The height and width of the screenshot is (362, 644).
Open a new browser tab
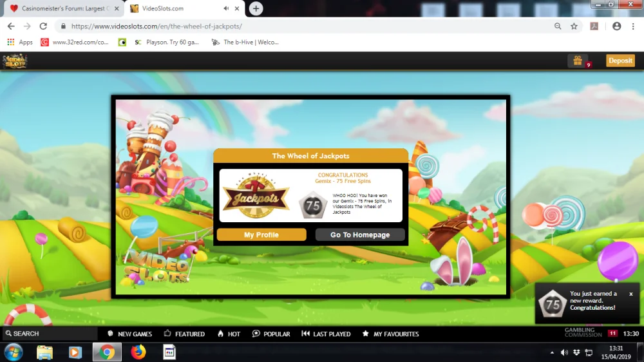tap(256, 8)
